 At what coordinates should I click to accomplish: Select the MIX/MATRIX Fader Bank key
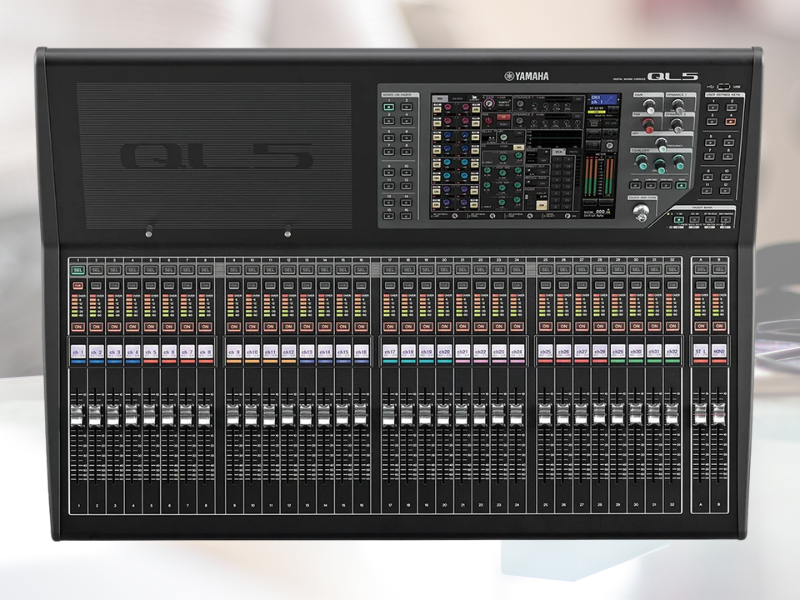click(x=726, y=219)
